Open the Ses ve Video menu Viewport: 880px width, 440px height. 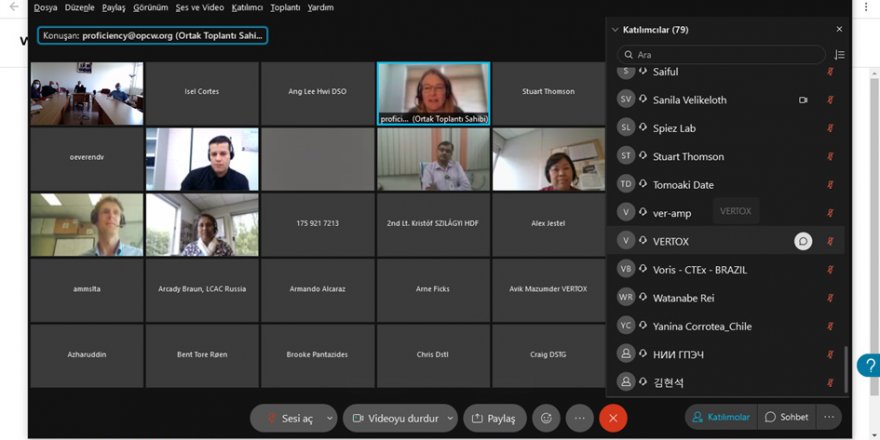(x=198, y=7)
